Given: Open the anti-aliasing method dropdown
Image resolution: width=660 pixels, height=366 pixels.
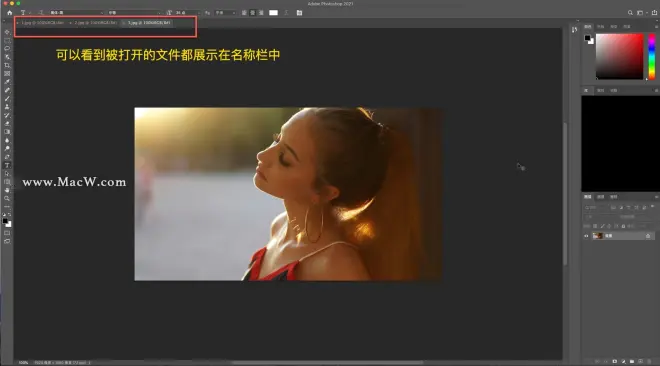Looking at the screenshot, I should [225, 13].
